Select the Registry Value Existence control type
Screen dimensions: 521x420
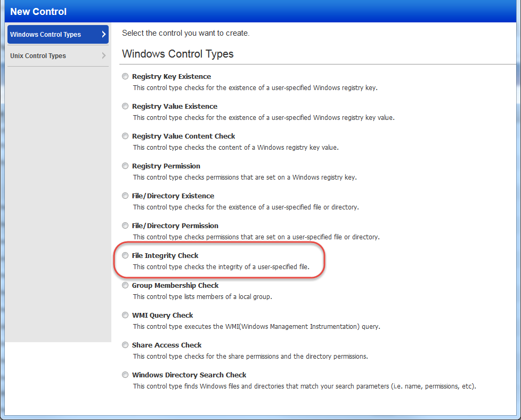(x=125, y=106)
